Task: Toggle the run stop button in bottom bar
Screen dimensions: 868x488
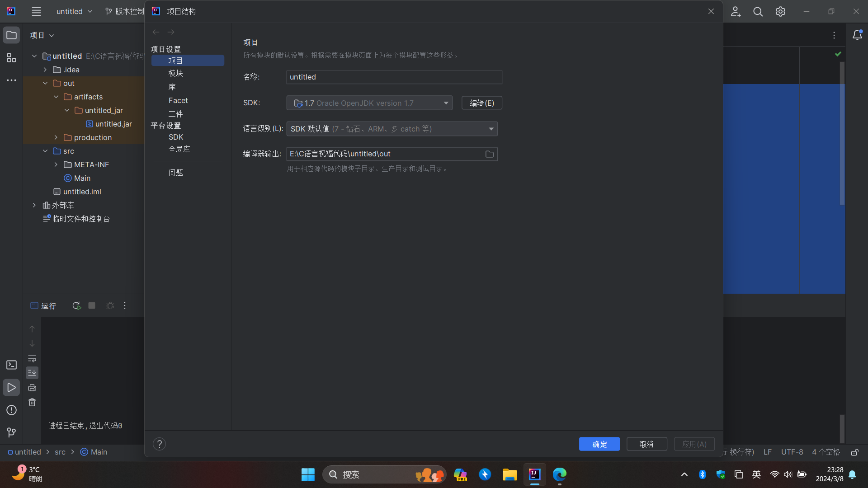Action: (x=92, y=305)
